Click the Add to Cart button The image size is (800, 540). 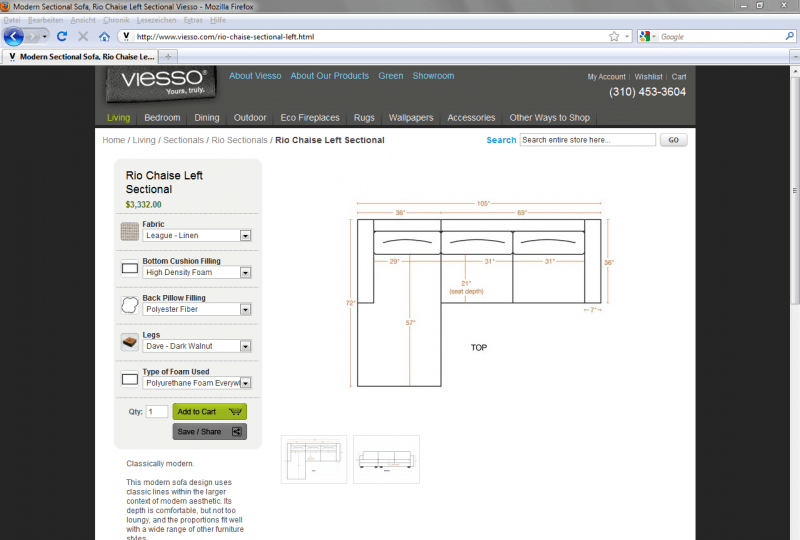point(210,411)
